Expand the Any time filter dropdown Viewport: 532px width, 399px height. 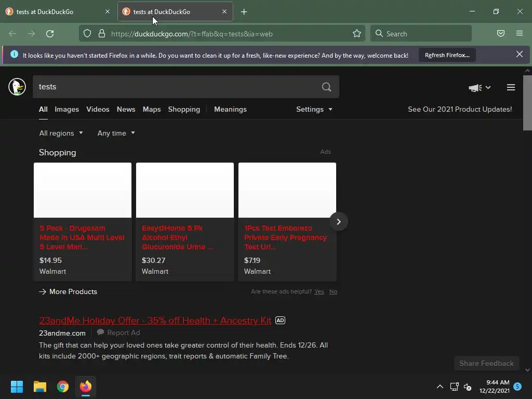(x=116, y=133)
